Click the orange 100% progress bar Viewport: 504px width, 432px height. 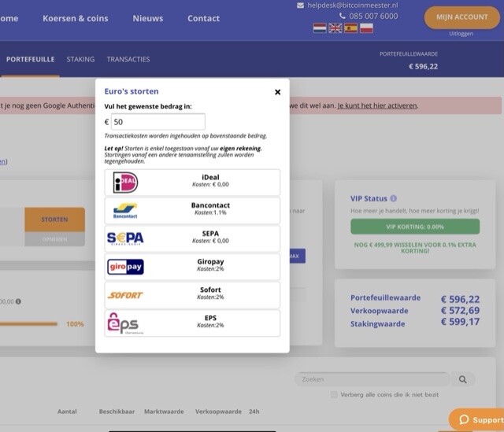click(x=28, y=324)
